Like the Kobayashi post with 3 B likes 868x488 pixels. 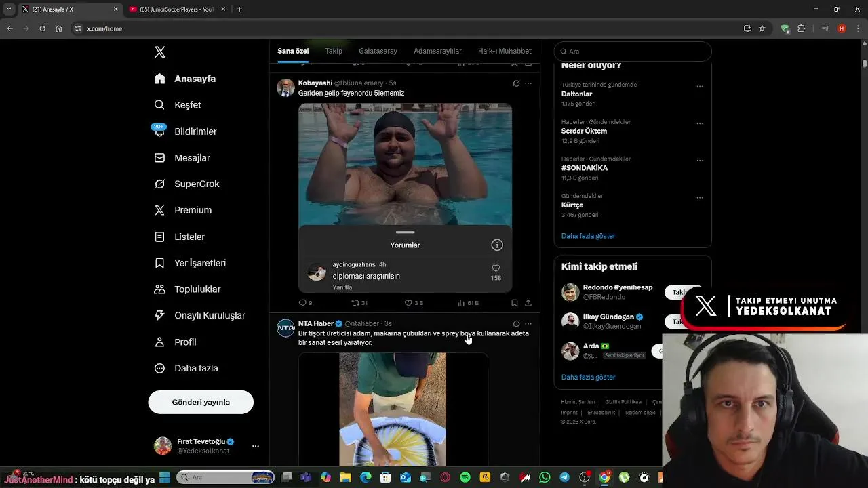414,303
